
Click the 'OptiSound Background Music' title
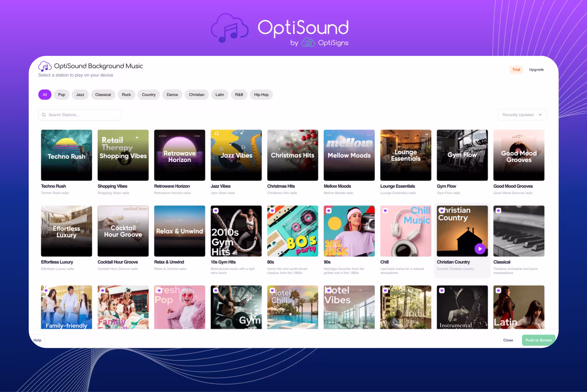click(98, 66)
